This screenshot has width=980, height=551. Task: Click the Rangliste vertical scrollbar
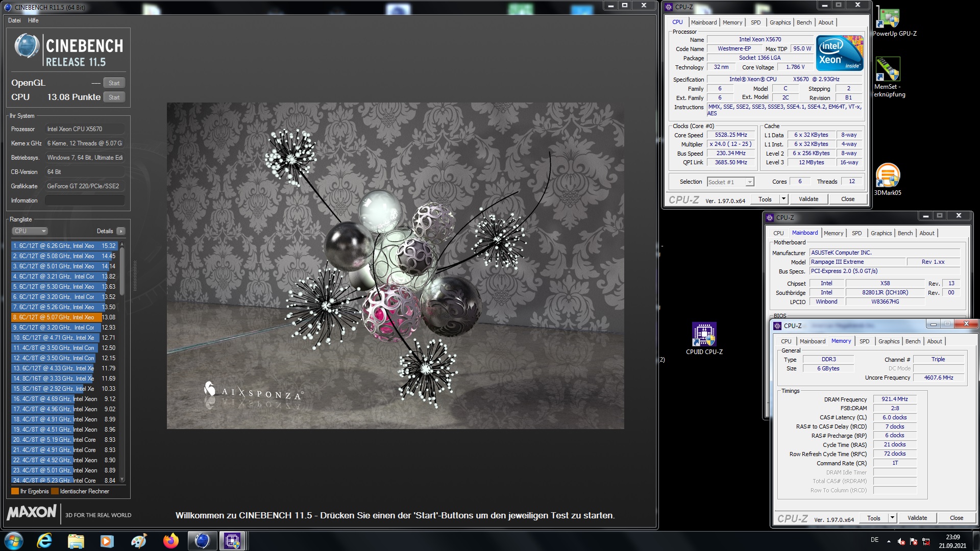coord(122,362)
